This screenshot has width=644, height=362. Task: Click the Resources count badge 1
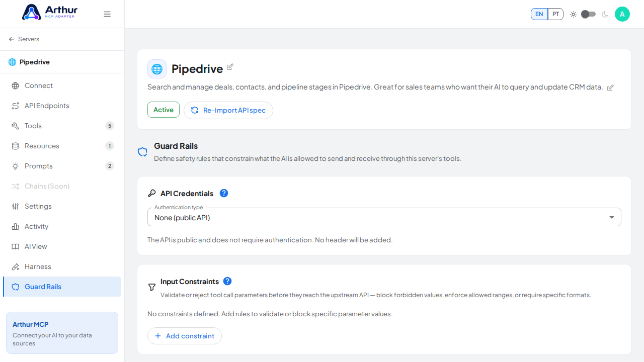[x=110, y=146]
